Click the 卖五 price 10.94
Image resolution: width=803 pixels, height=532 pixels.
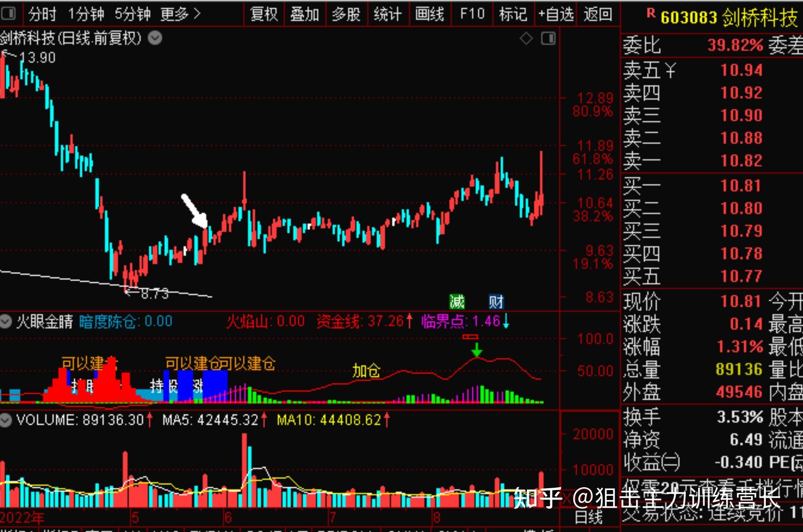pyautogui.click(x=741, y=71)
